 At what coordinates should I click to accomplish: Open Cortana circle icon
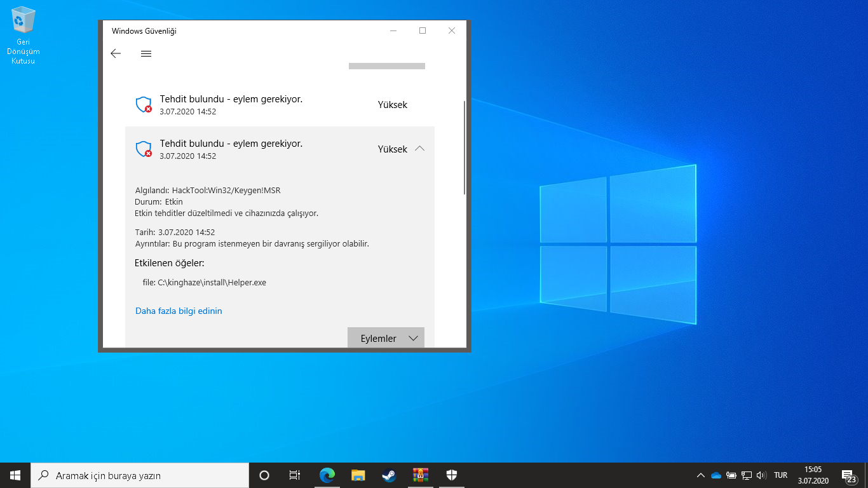tap(264, 475)
